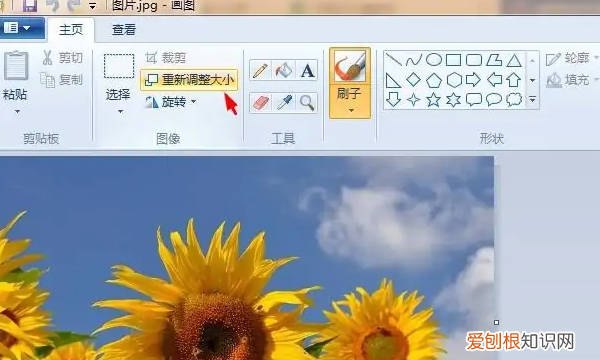
Task: Click 裁剪 crop
Action: tap(166, 58)
